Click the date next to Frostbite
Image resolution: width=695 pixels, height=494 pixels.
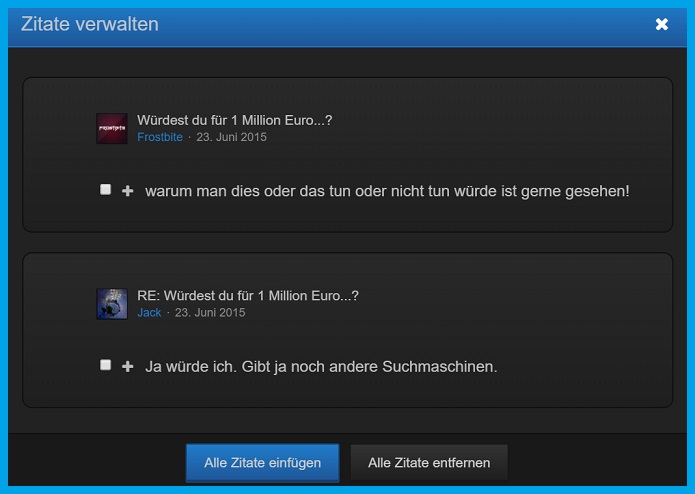231,137
